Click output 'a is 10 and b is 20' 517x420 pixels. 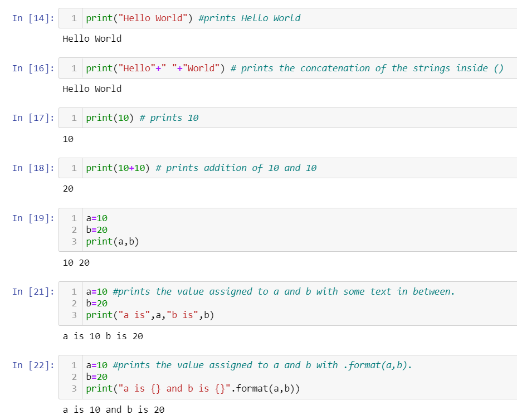coord(114,410)
